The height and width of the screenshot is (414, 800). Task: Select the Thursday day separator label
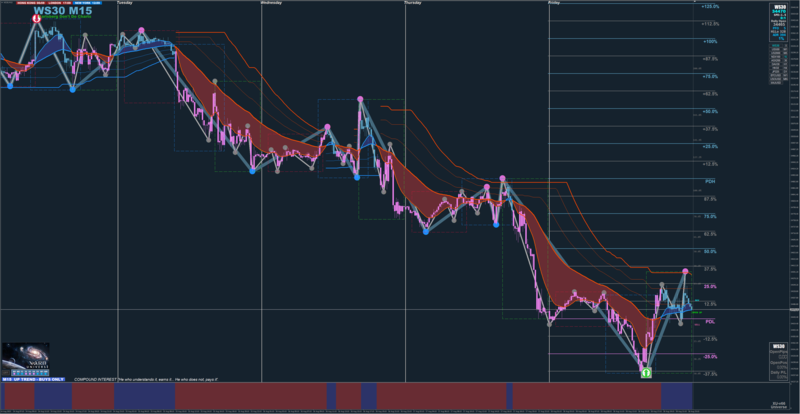point(413,3)
